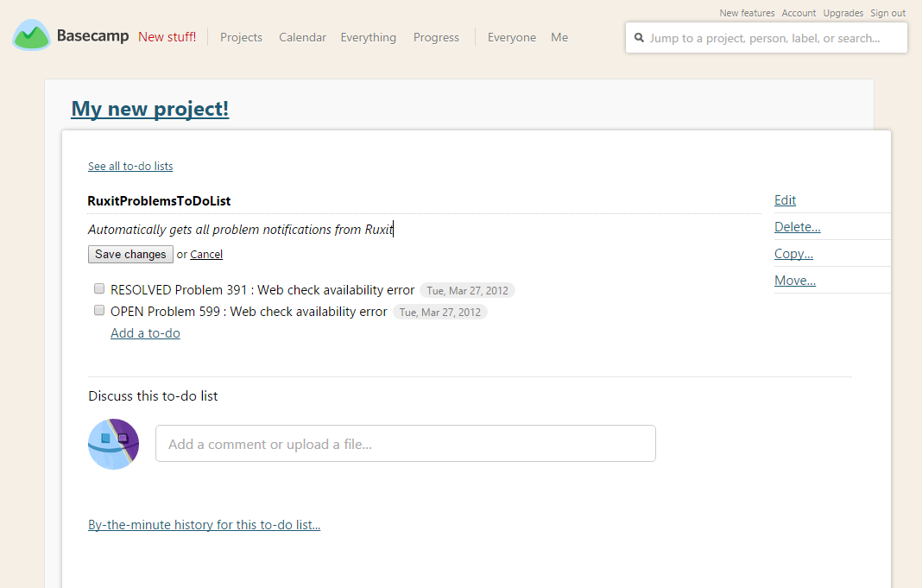Focus the Jump to a project search field
Screen dimensions: 922x588
click(773, 38)
